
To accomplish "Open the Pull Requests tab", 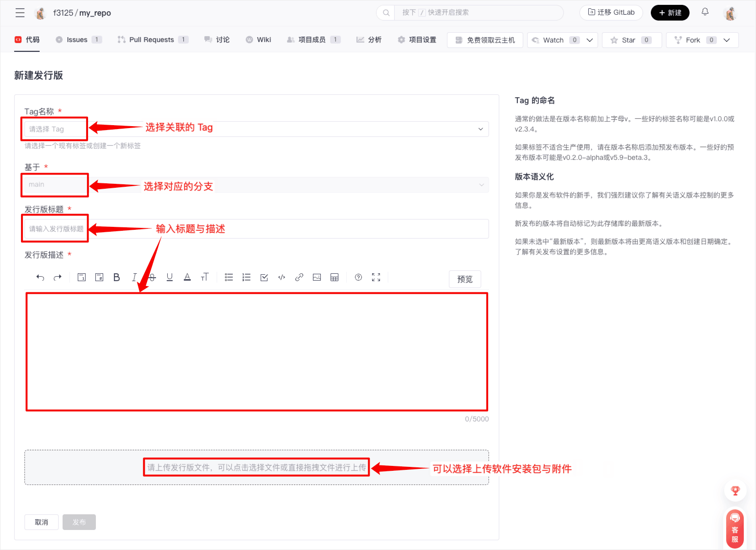I will point(151,40).
